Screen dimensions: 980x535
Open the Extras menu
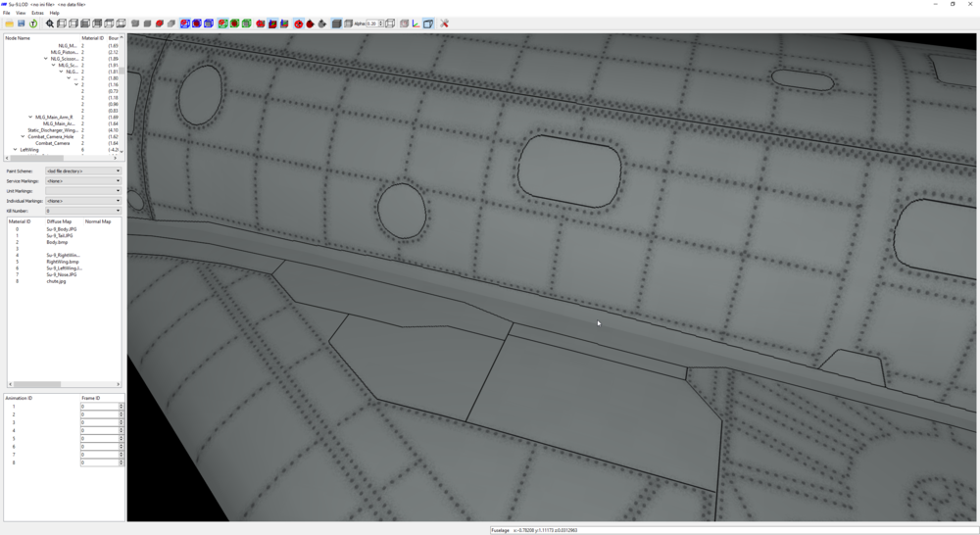point(37,13)
